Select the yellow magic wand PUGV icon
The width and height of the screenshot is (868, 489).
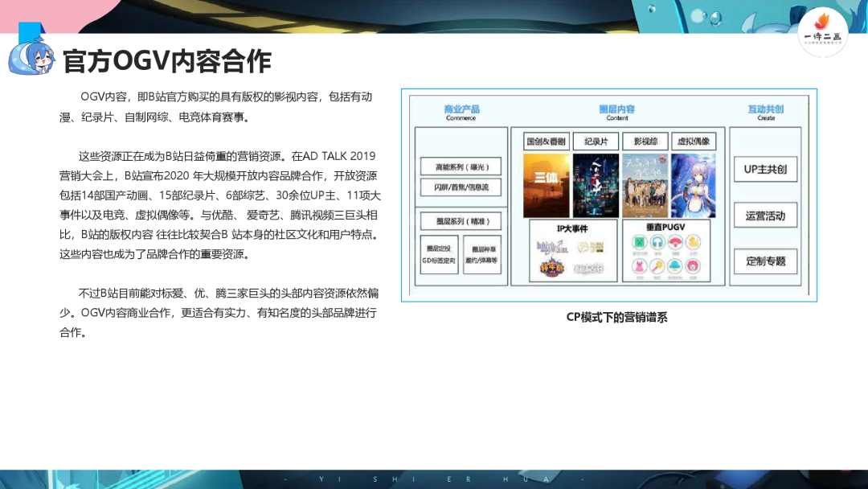click(x=657, y=266)
